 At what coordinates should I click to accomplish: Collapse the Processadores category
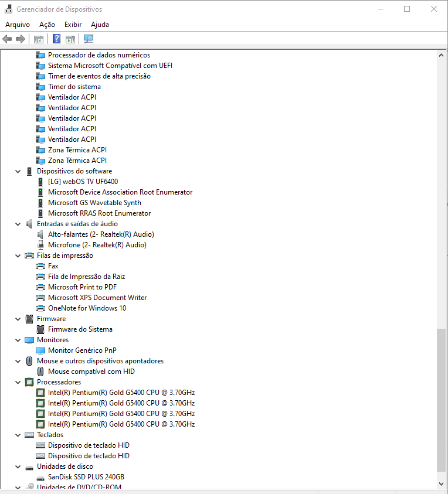[18, 383]
